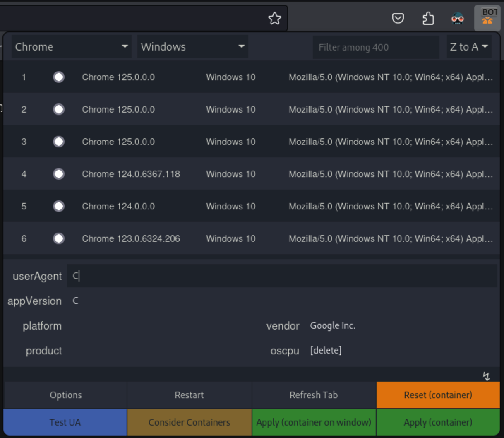Select radio button for row 1 Chrome 125.0.0.0
This screenshot has height=438, width=504.
tap(59, 77)
